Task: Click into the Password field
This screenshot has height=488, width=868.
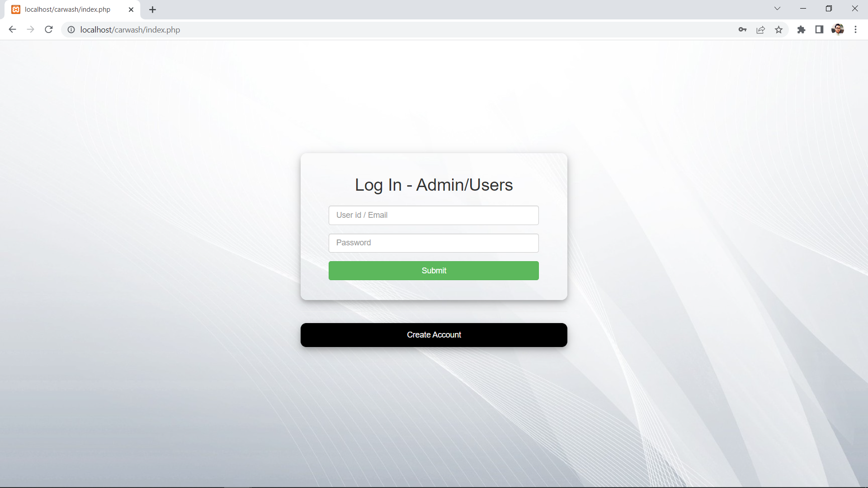Action: click(x=434, y=243)
